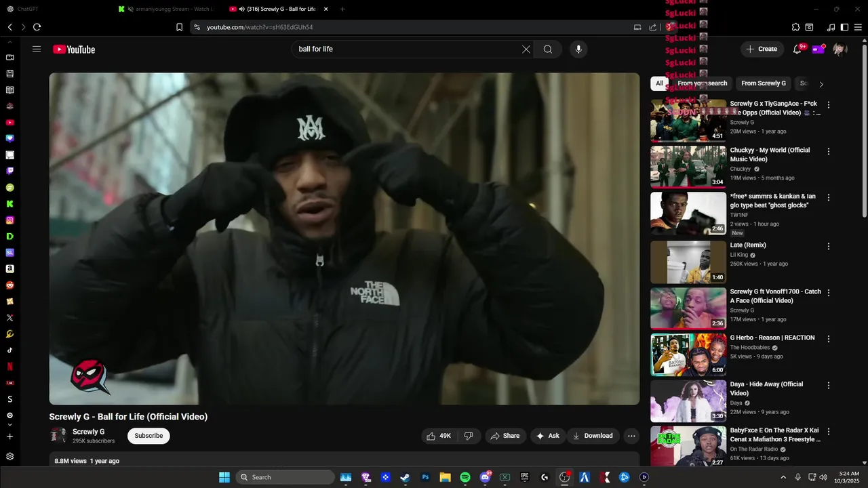Open Steam from the Windows taskbar
868x488 pixels.
pyautogui.click(x=405, y=477)
